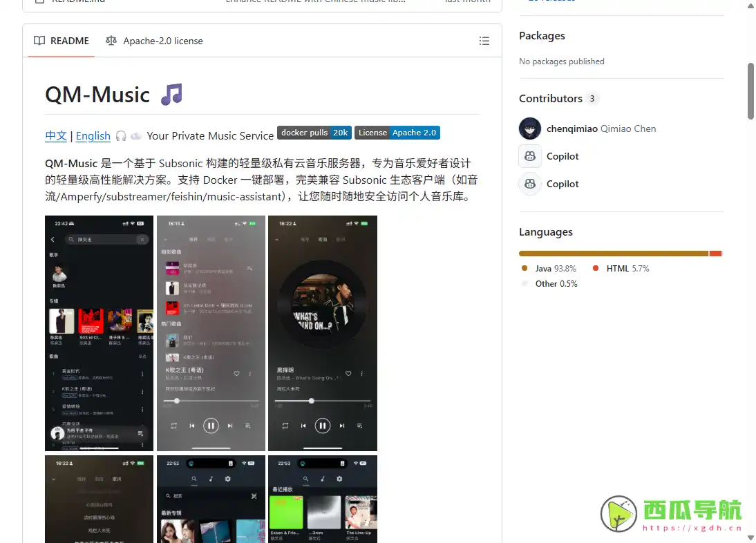Switch to the Apache-2.0 license tab

(x=162, y=41)
